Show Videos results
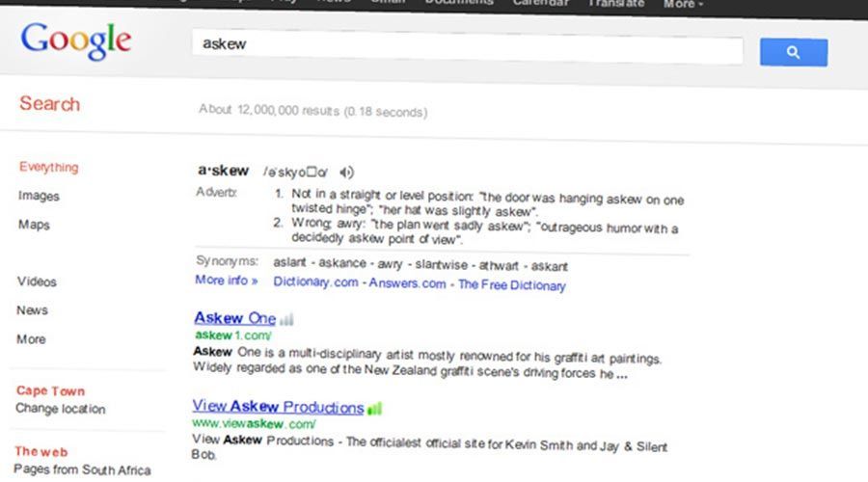 pos(37,281)
